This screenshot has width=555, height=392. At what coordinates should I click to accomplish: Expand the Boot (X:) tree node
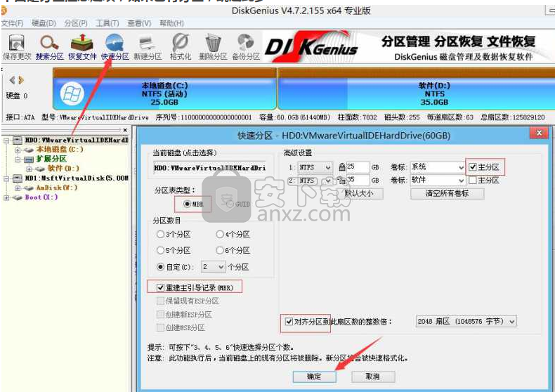7,197
